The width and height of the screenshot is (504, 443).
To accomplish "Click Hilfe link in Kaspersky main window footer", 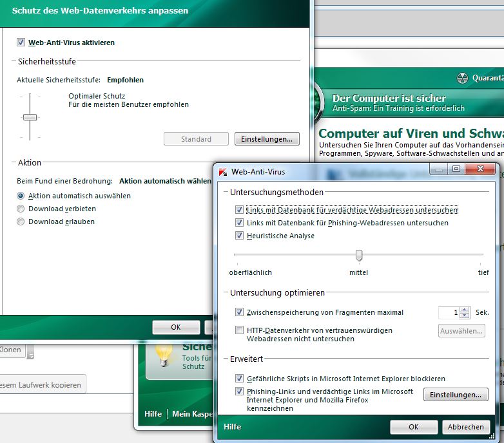I will tap(153, 414).
